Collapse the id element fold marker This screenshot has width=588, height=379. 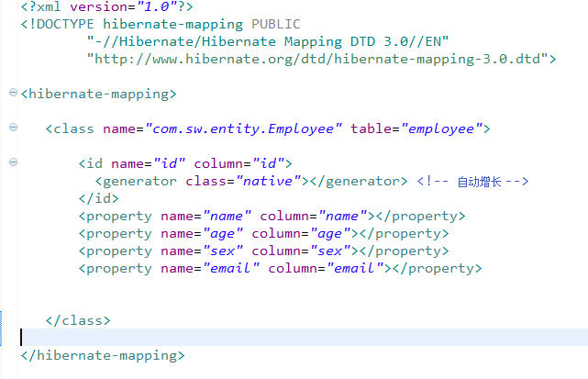pyautogui.click(x=13, y=162)
